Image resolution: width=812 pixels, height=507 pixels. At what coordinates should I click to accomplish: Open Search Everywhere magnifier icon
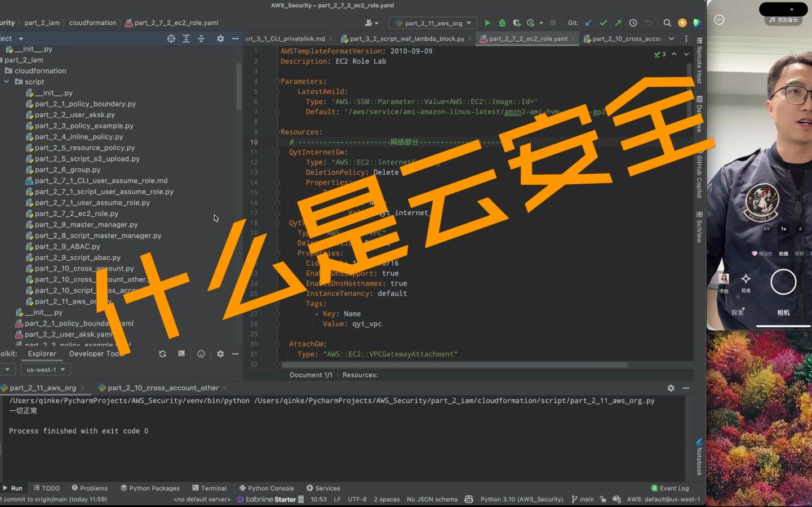(667, 23)
